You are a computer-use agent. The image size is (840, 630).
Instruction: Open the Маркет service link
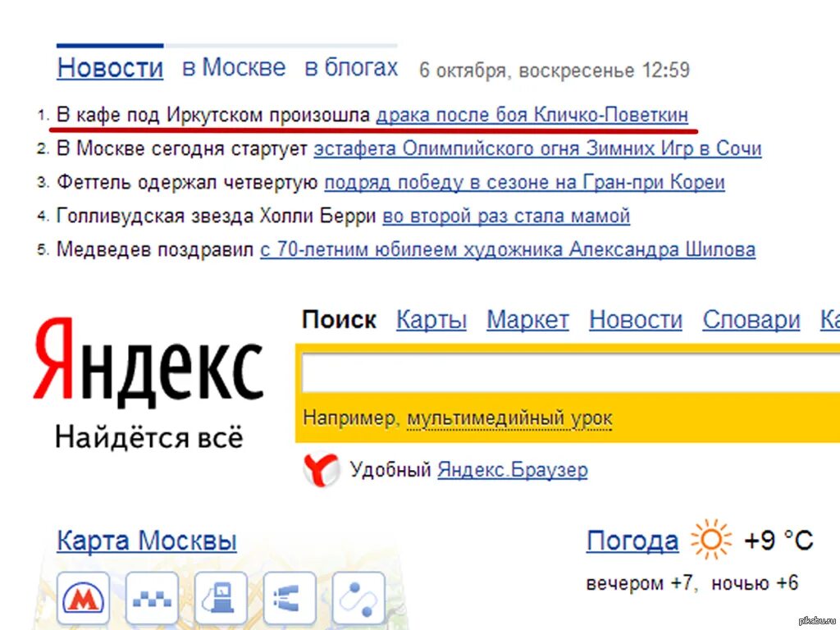point(527,320)
